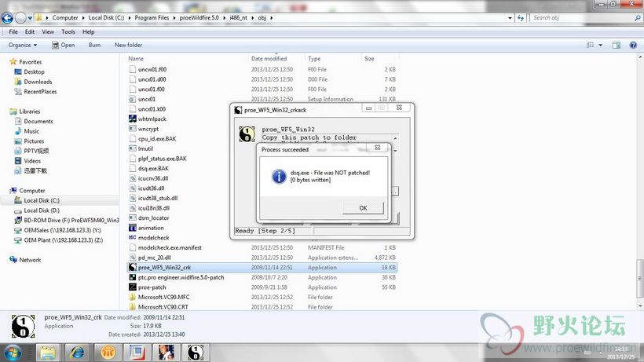Open Videos library
The width and height of the screenshot is (644, 362).
coord(32,161)
